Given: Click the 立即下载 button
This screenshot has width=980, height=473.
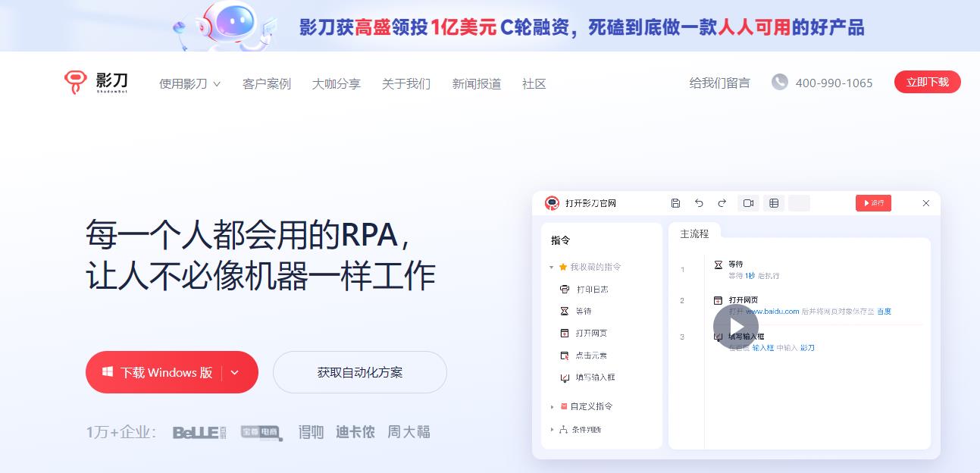Looking at the screenshot, I should (927, 82).
